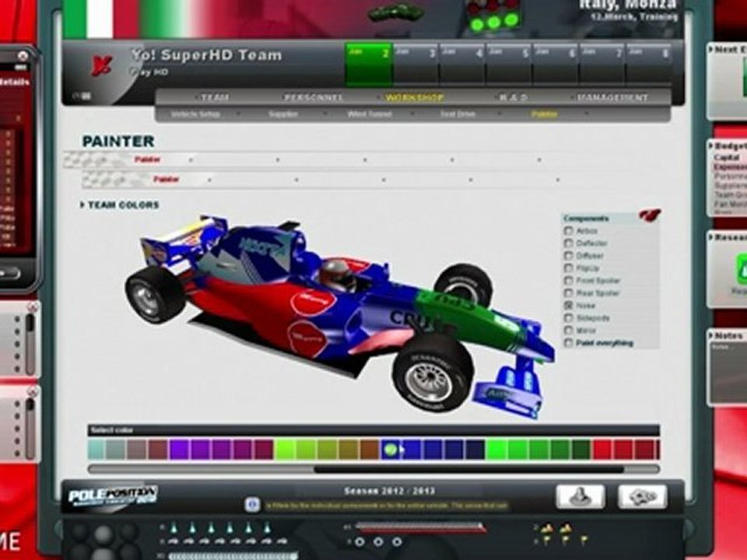
Task: Select calendar day Jan 7
Action: 601,65
